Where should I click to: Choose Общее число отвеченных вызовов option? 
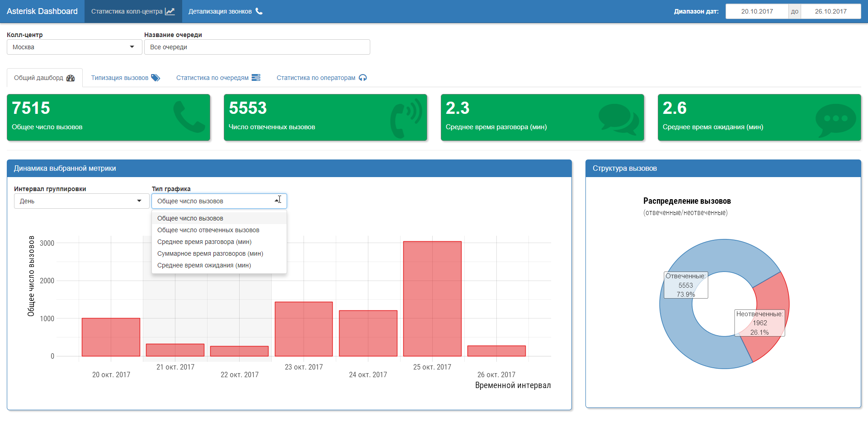(x=219, y=230)
